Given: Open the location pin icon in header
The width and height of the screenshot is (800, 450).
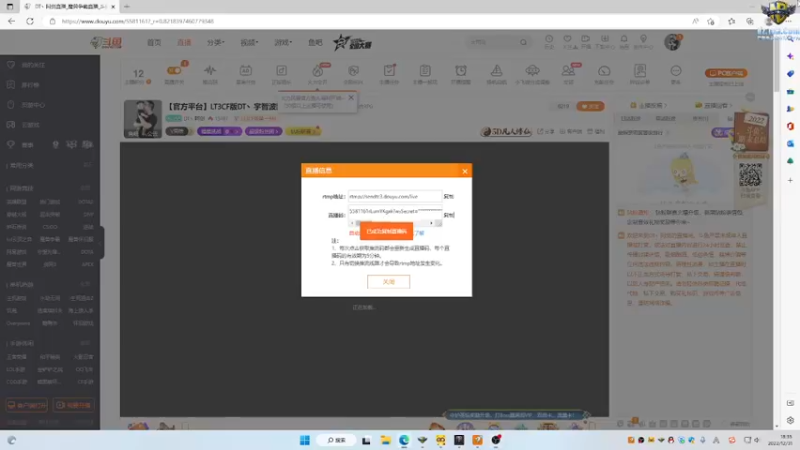Looking at the screenshot, I should tap(643, 41).
